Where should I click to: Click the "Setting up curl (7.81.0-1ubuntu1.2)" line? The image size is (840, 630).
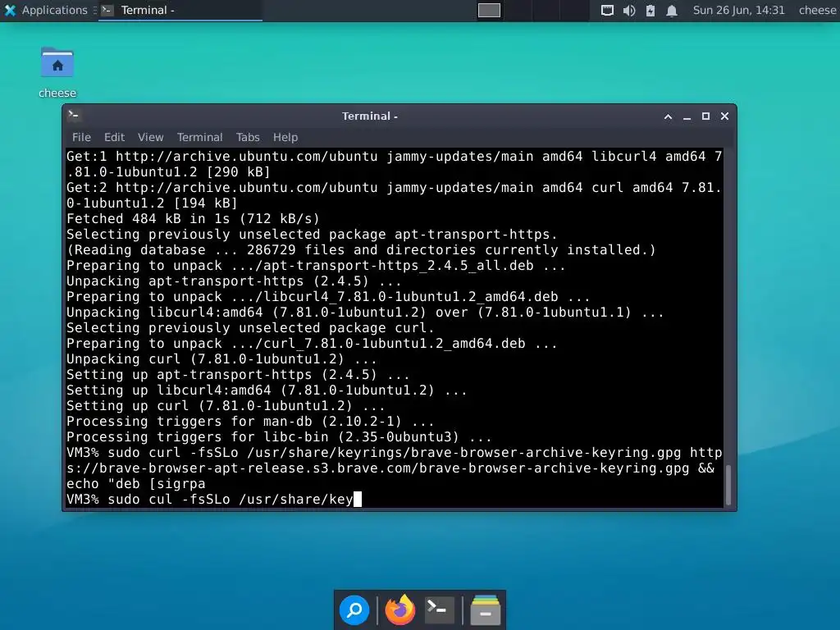point(226,406)
